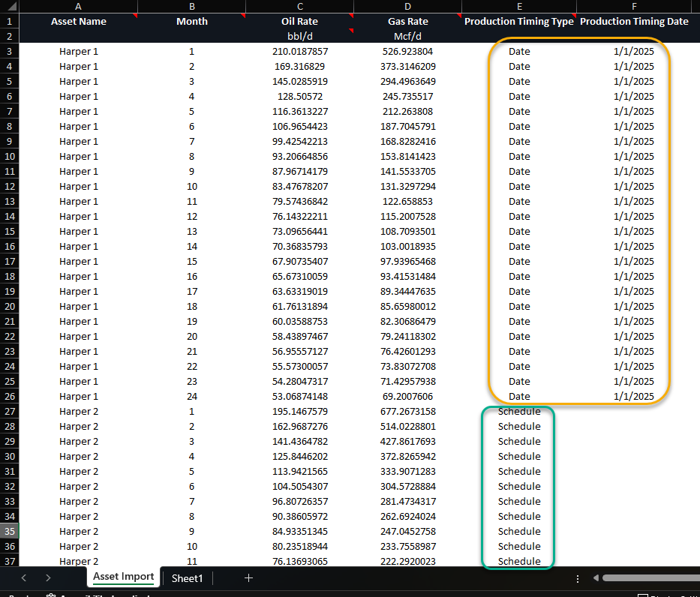Select column C header
The image size is (700, 597).
click(x=299, y=6)
